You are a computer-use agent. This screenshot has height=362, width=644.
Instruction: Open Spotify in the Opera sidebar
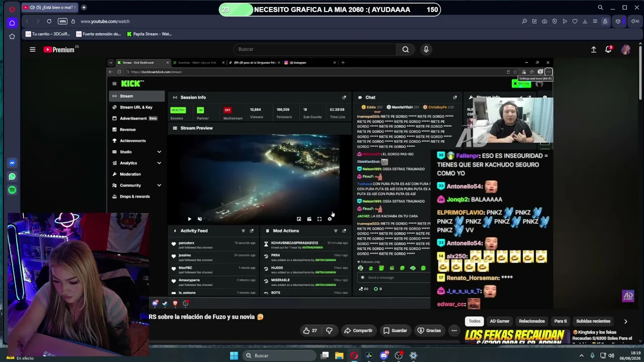tap(12, 190)
